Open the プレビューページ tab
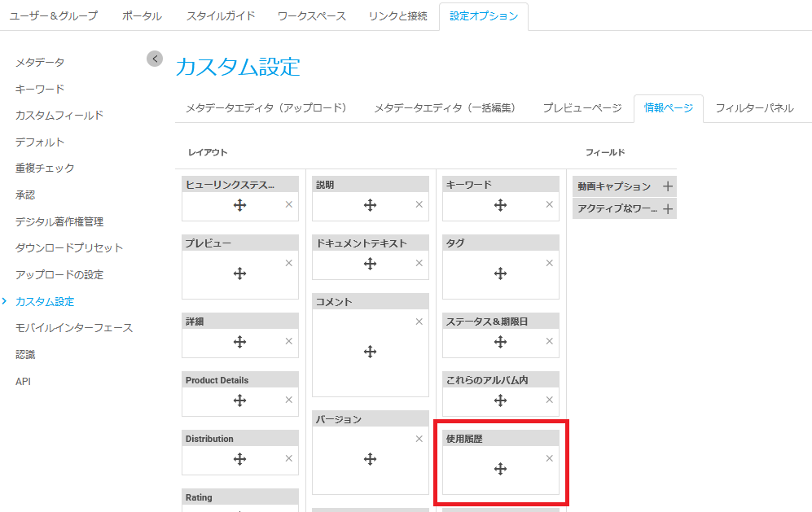Viewport: 812px width, 512px height. (582, 108)
